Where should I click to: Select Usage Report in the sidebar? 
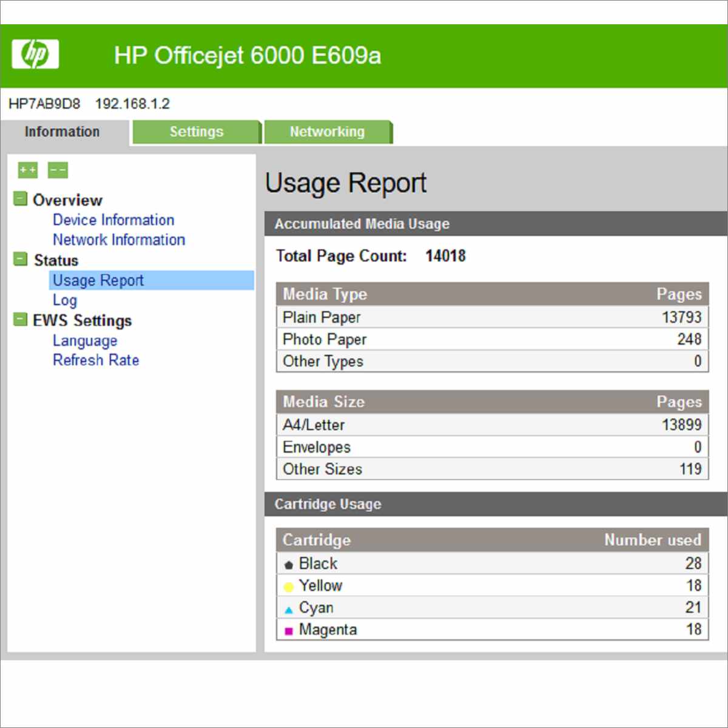pos(152,280)
